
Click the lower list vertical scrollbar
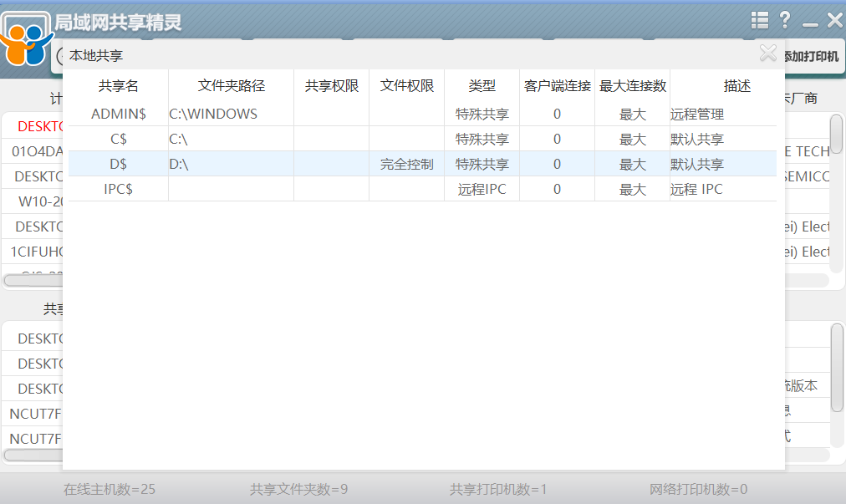click(x=837, y=368)
